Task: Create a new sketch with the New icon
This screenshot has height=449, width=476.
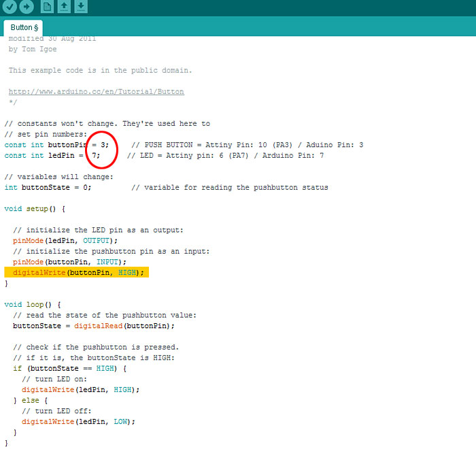Action: [x=47, y=6]
